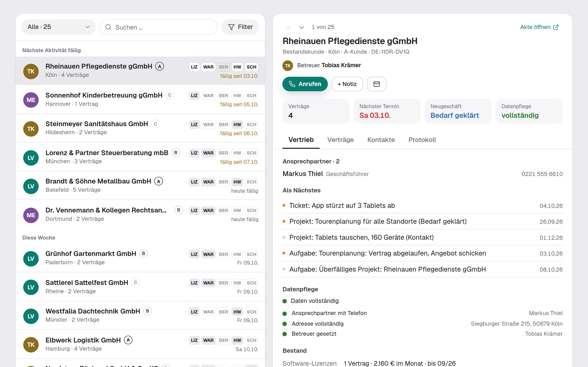Click the WAR tag on Rheinauen Pflegedienste row
This screenshot has height=367, width=588.
[x=208, y=67]
